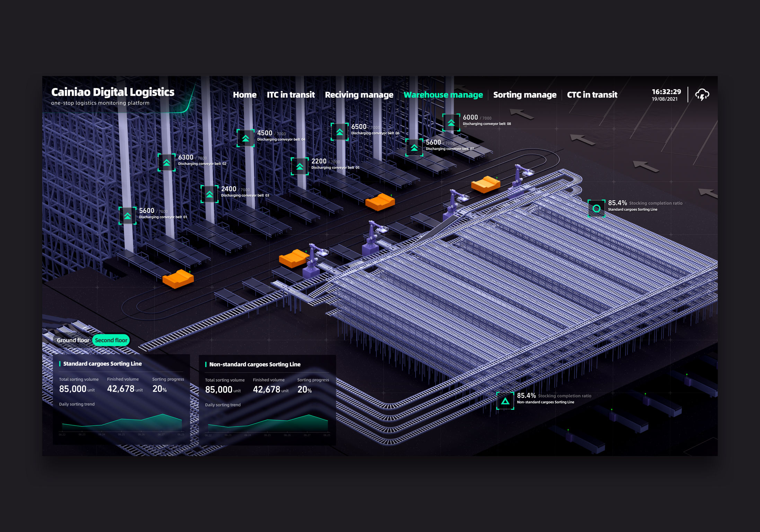760x532 pixels.
Task: Click 'Discharging conveyor belt 08' label
Action: pos(487,124)
